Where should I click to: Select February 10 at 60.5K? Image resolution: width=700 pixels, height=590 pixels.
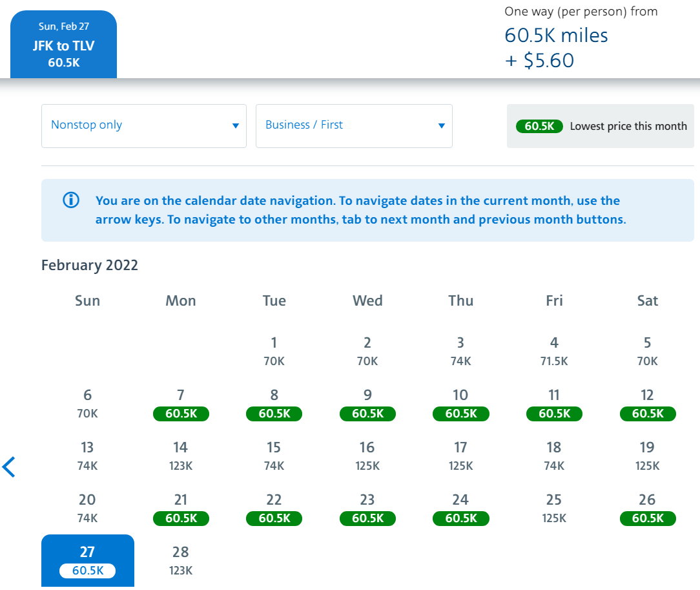click(460, 405)
